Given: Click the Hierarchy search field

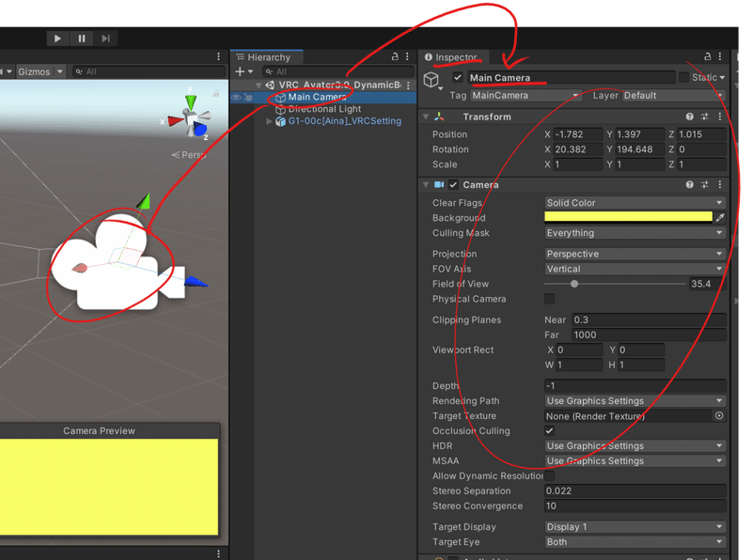Looking at the screenshot, I should tap(338, 71).
